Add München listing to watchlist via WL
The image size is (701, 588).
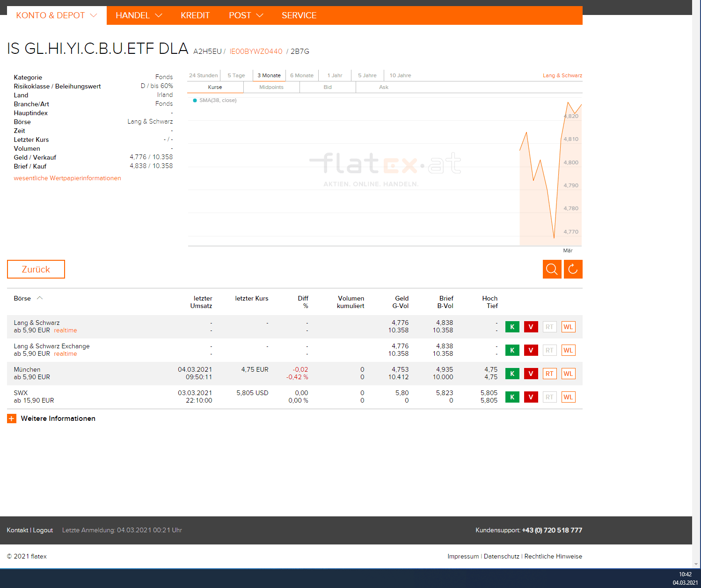[569, 374]
